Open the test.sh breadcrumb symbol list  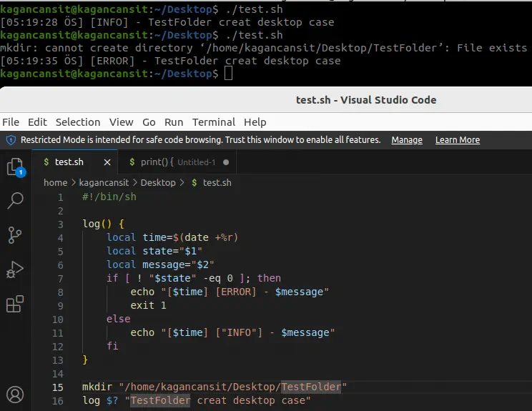click(x=217, y=183)
